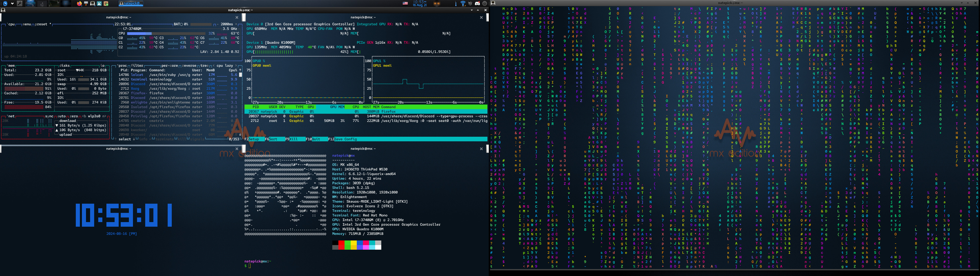Click the terminal icon in cmatrix window titlebar
This screenshot has width=980, height=276.
493,3
